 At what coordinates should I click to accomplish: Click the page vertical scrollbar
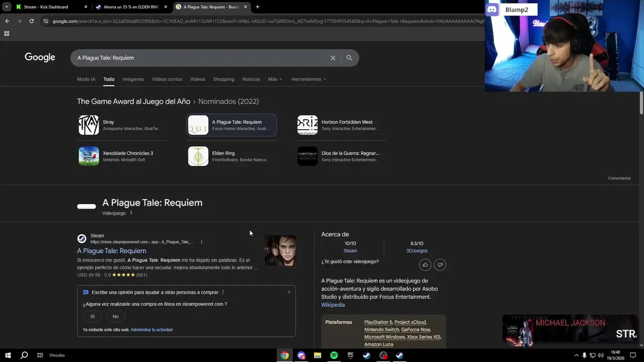click(x=641, y=104)
